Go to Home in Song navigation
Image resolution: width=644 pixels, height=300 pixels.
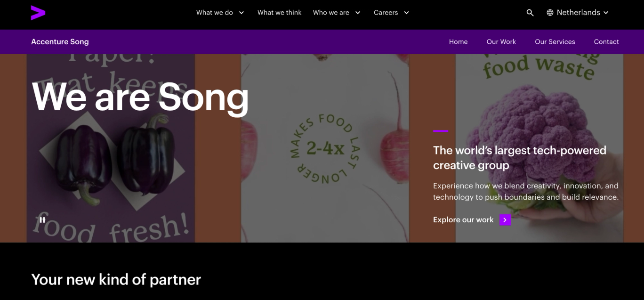click(x=458, y=42)
